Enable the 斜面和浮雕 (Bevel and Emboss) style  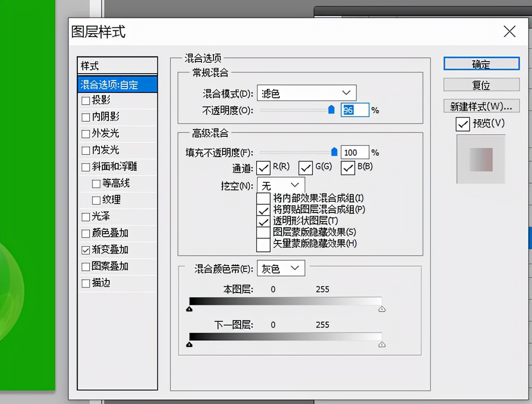pos(86,167)
